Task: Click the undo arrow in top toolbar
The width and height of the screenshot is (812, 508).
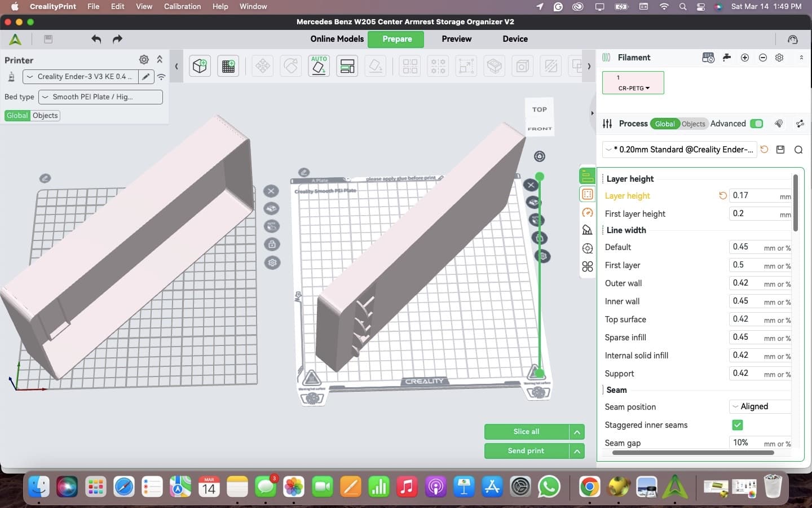Action: click(x=96, y=39)
